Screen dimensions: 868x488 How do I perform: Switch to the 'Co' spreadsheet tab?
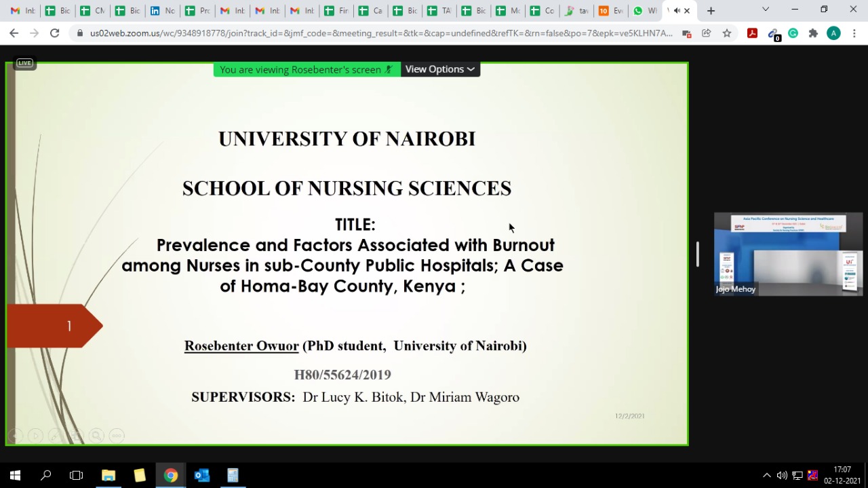[x=543, y=11]
